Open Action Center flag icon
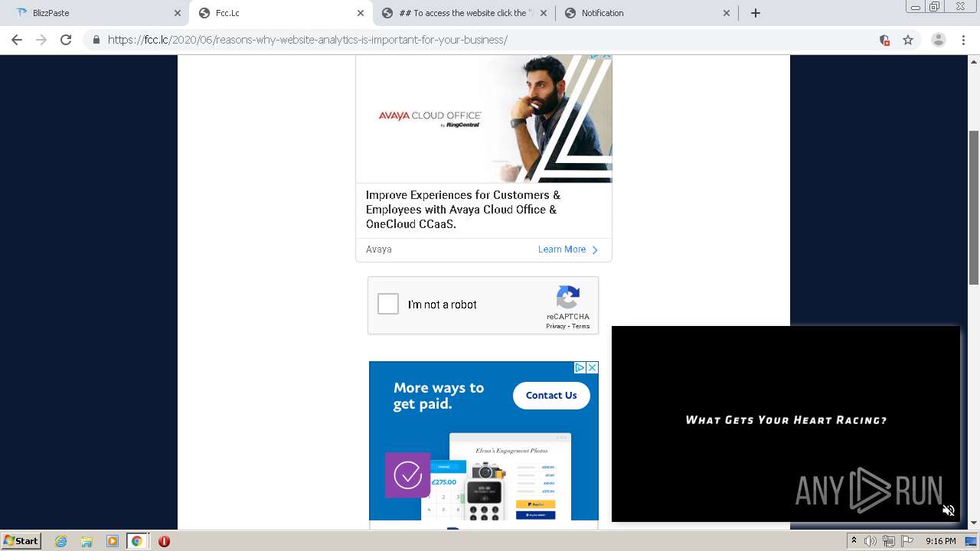The height and width of the screenshot is (551, 980). click(906, 541)
